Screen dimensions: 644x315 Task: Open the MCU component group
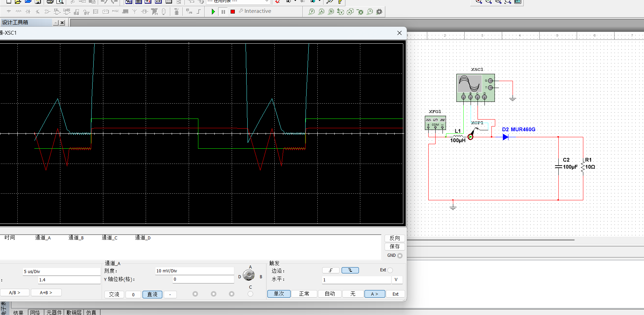(x=177, y=11)
